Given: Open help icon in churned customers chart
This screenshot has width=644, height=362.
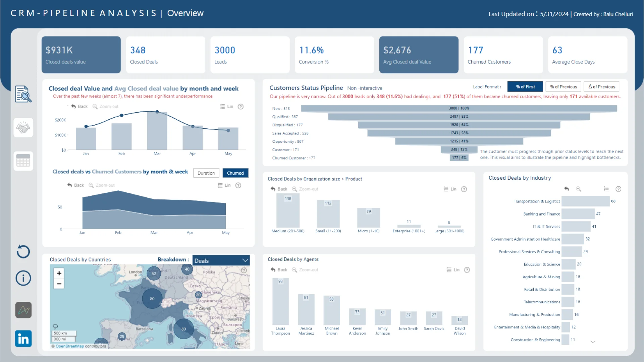Looking at the screenshot, I should pos(238,185).
